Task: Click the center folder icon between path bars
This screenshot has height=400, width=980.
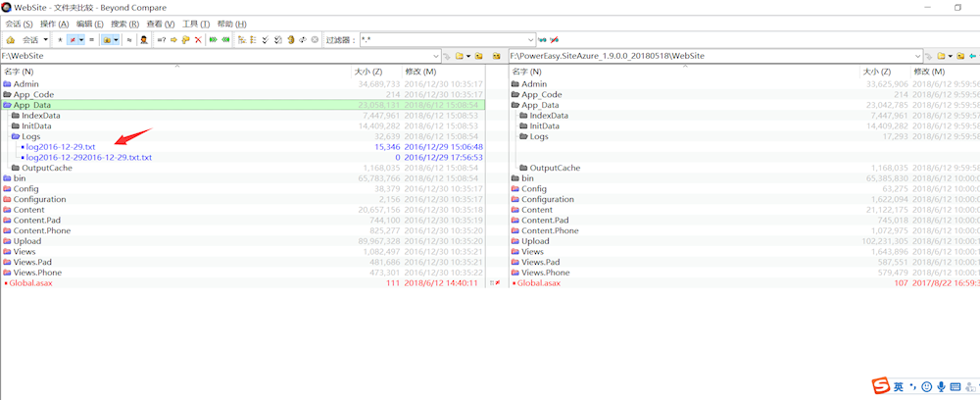Action: click(x=496, y=56)
